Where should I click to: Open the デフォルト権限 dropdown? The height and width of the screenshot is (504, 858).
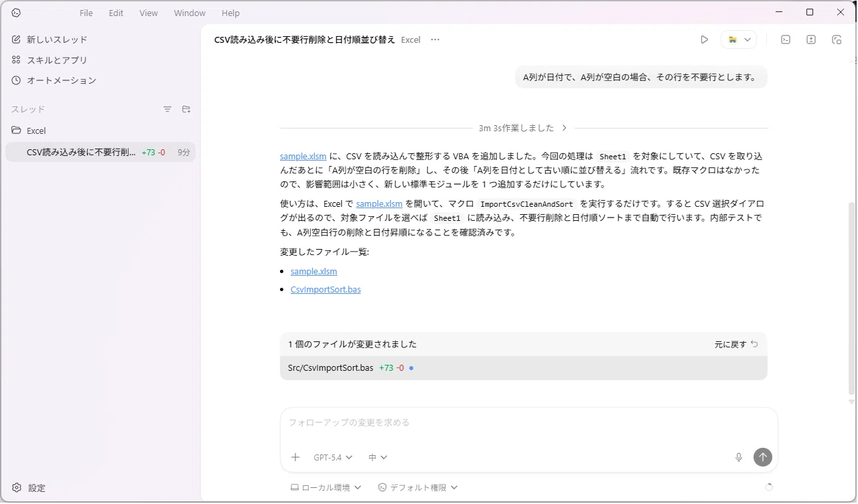coord(418,488)
